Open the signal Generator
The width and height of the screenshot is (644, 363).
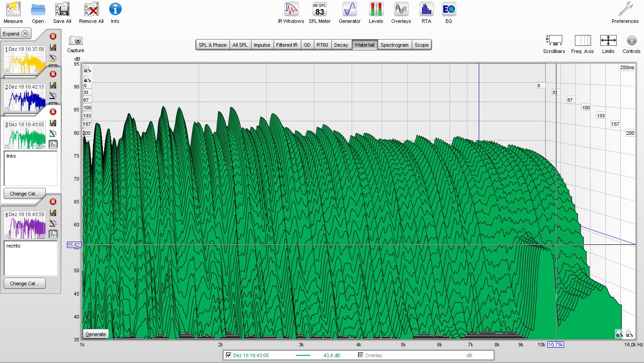coord(349,13)
